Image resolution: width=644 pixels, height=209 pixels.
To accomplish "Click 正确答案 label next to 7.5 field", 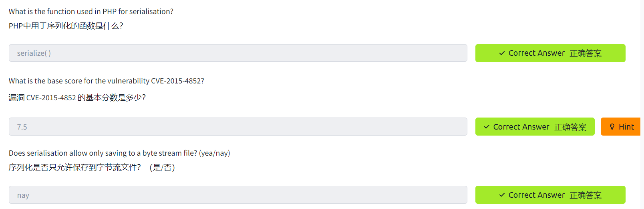I will [570, 127].
